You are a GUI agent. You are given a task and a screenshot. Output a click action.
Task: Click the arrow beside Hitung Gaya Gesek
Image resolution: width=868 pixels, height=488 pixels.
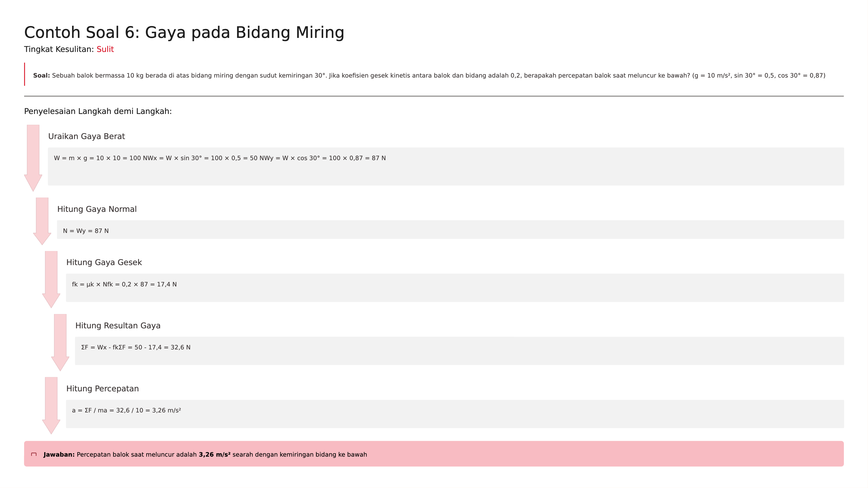point(51,279)
